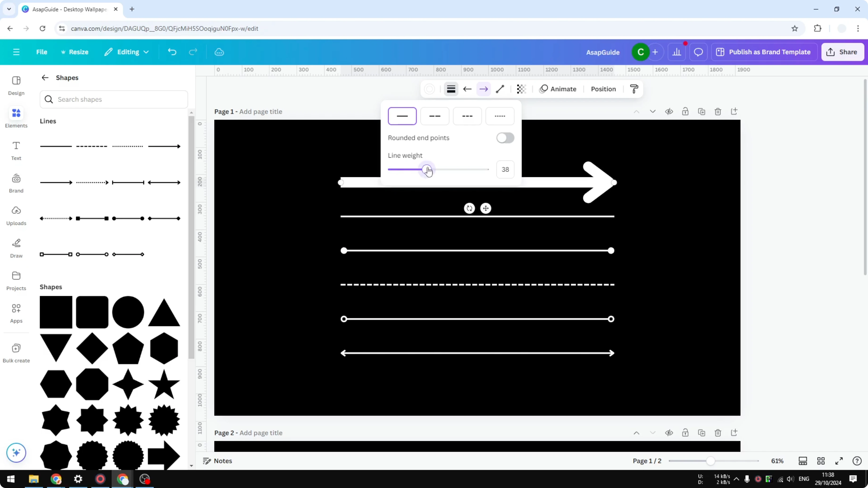Screen dimensions: 868x488
Task: Open the Magic assistant sparkle icon
Action: [16, 453]
